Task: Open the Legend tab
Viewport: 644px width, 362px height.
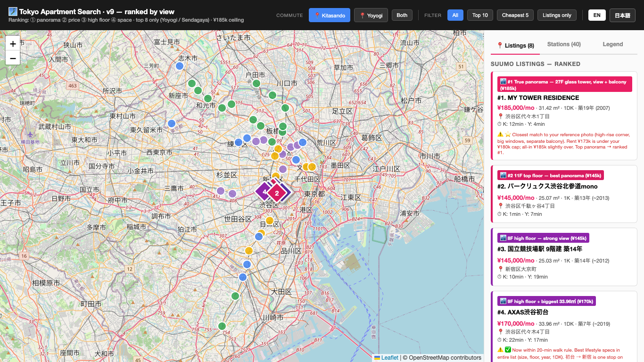Action: [x=613, y=44]
